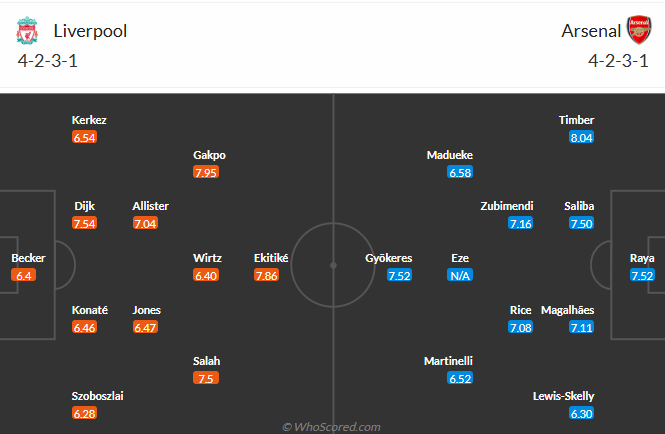
Task: Select Timber's 8.04 rating badge
Action: click(582, 138)
